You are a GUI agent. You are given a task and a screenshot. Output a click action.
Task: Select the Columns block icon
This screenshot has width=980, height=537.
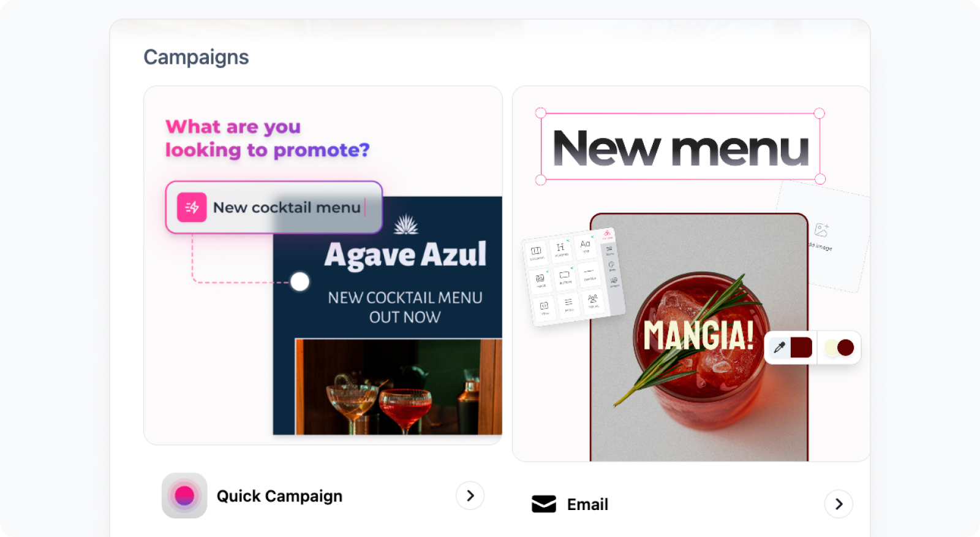point(536,252)
